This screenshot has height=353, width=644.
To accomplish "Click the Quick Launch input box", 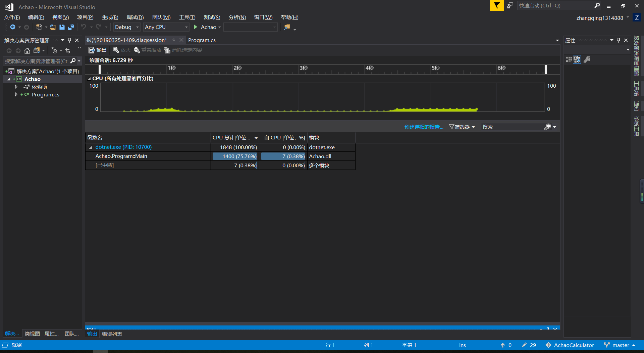I will [x=556, y=5].
